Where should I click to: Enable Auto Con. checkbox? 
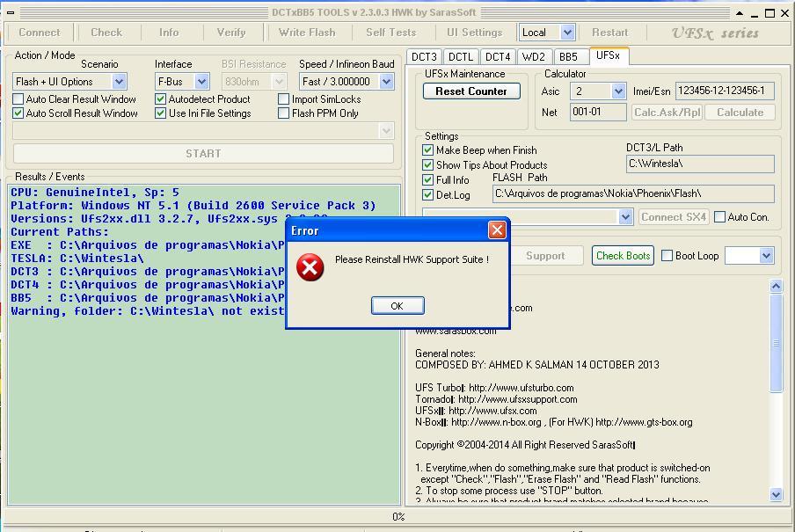pos(720,217)
